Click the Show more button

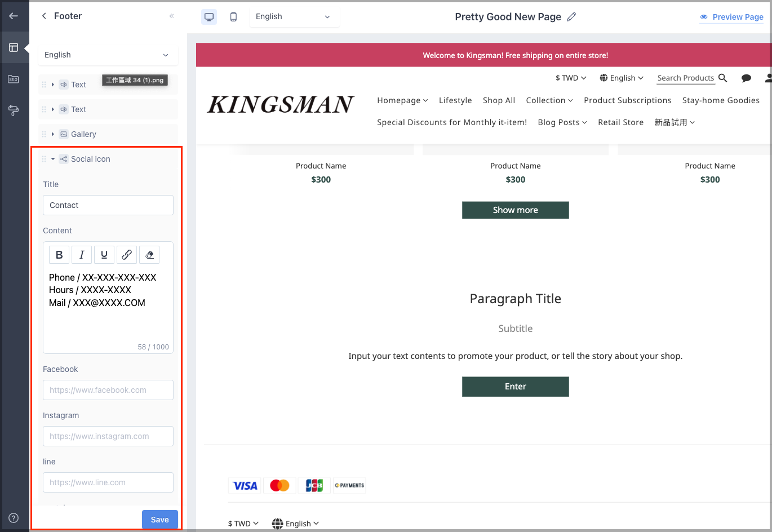point(515,210)
